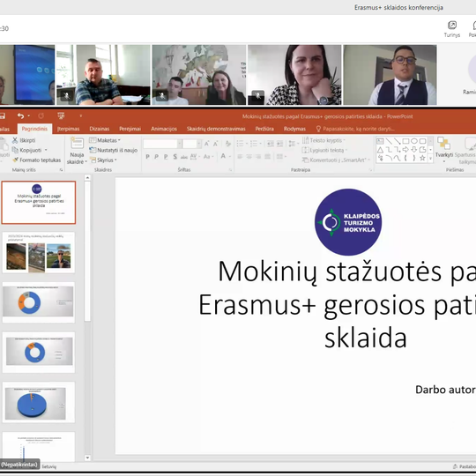Select the triangle shape in shapes gallery
476x476 pixels.
[380, 150]
